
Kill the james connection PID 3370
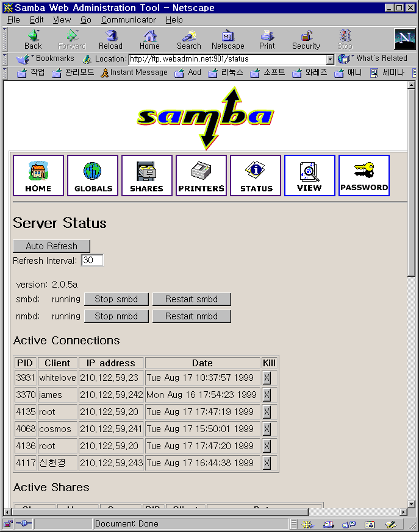coord(267,395)
